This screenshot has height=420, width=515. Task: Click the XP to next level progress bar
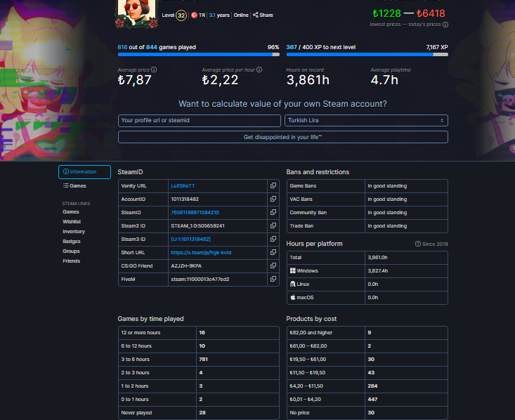[x=367, y=55]
